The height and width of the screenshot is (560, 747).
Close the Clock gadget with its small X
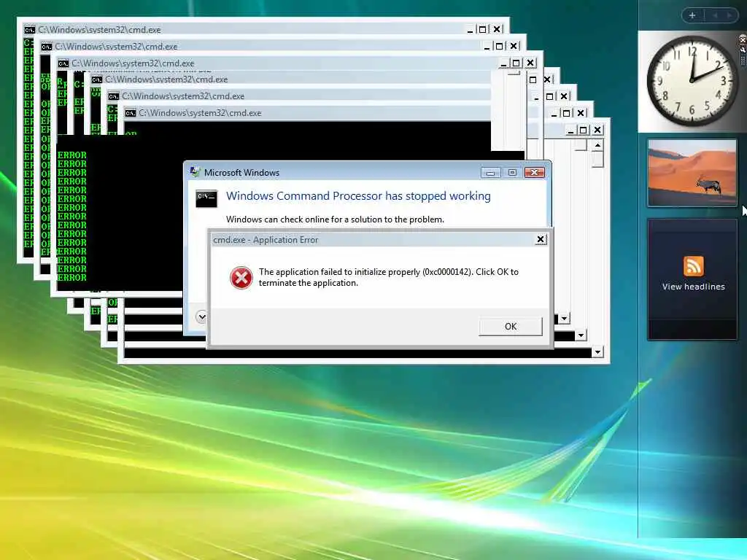742,39
